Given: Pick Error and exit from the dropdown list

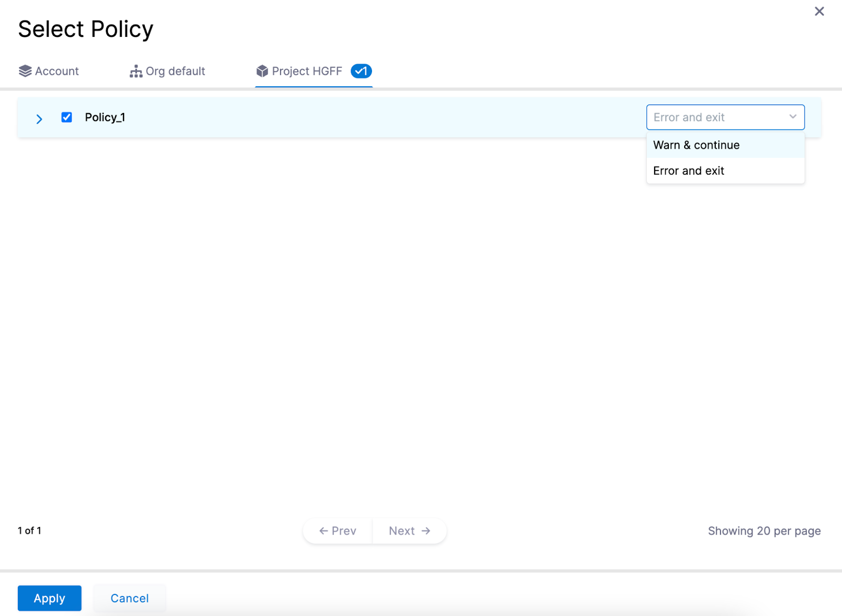Looking at the screenshot, I should pos(688,171).
